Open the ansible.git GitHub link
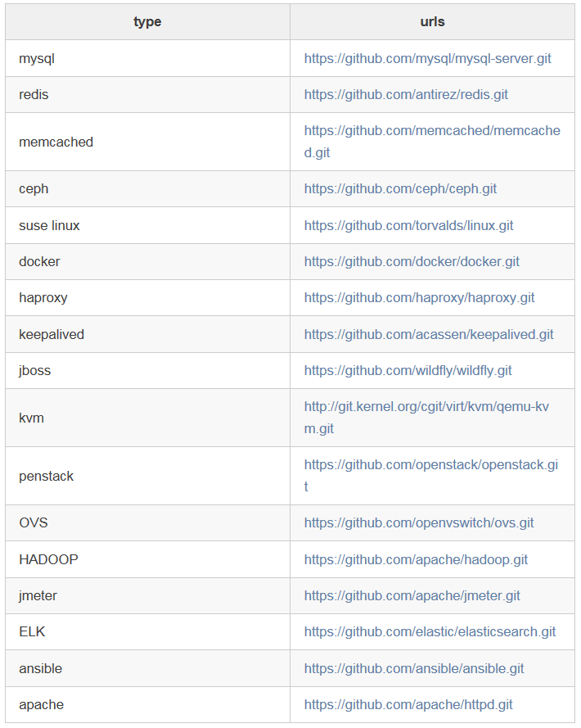Screen dimensions: 581x728 coord(414,668)
